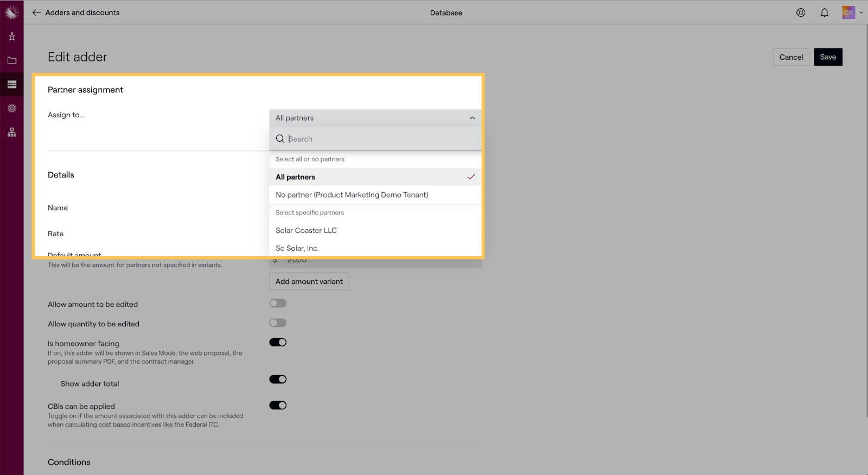The image size is (868, 475).
Task: Click the Rate field label
Action: pyautogui.click(x=55, y=234)
